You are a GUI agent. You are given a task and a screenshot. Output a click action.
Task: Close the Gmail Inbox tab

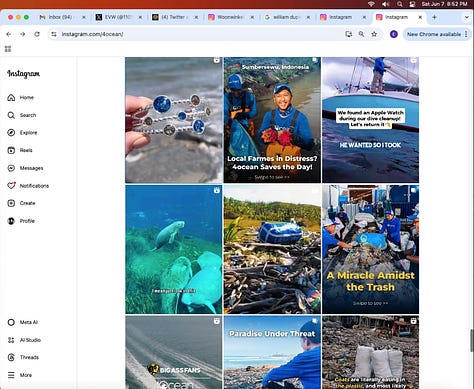[x=84, y=17]
